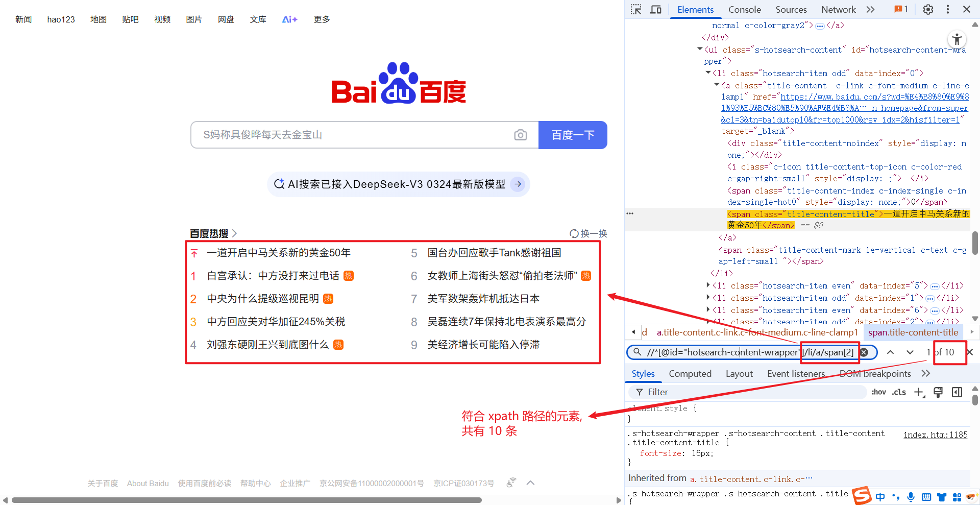Click the horizontal page scrollbar

247,500
